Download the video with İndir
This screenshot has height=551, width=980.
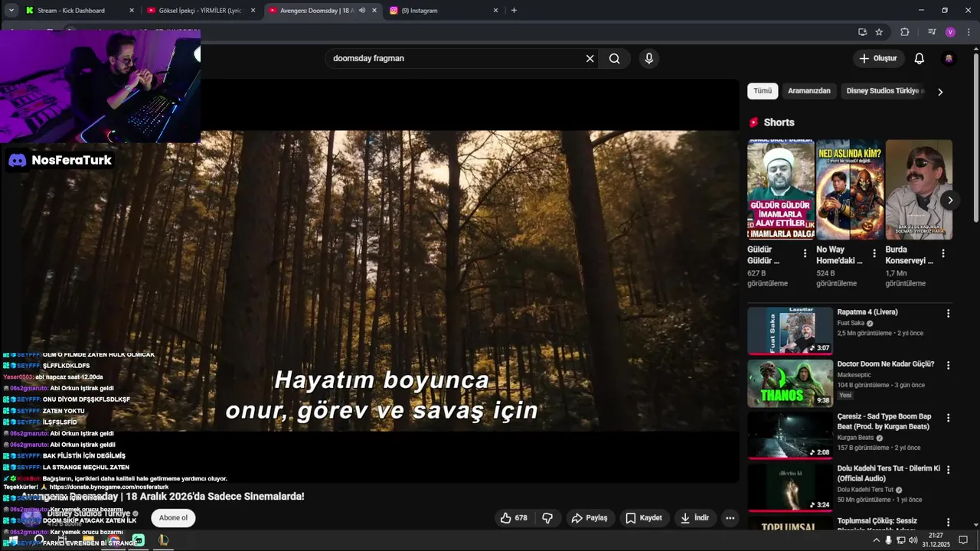click(x=694, y=518)
